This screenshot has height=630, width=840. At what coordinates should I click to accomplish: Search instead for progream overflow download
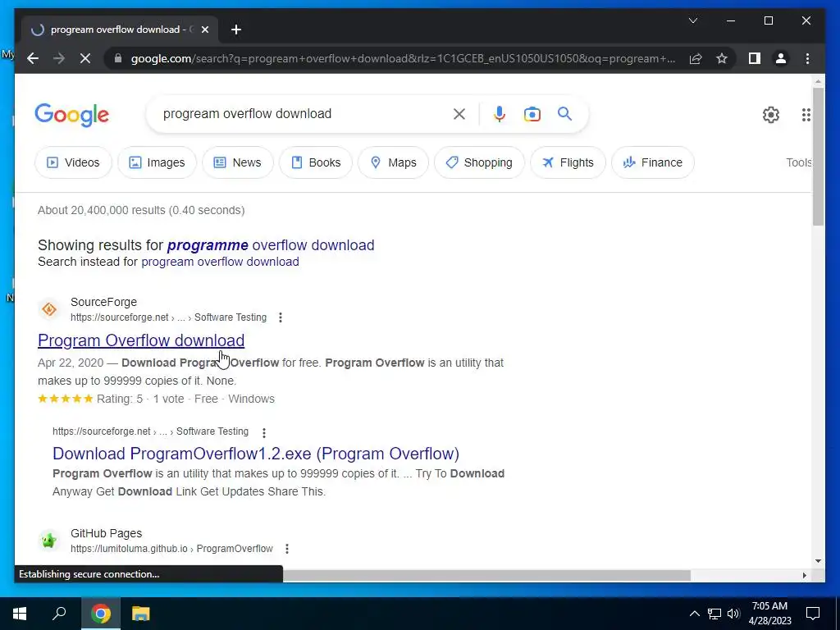click(x=220, y=262)
